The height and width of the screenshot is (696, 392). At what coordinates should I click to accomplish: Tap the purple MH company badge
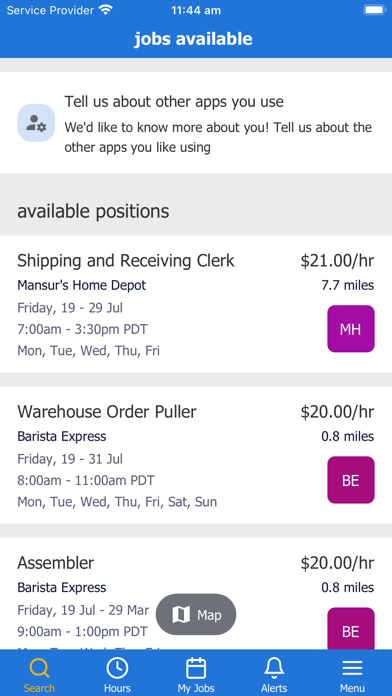(x=351, y=329)
